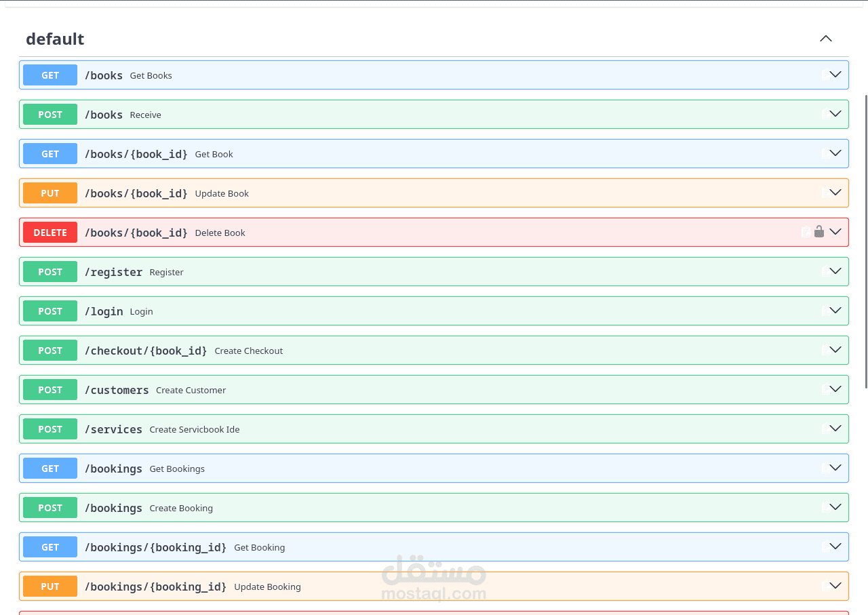Image resolution: width=868 pixels, height=615 pixels.
Task: Expand the Create Booking endpoint chevron
Action: (835, 507)
